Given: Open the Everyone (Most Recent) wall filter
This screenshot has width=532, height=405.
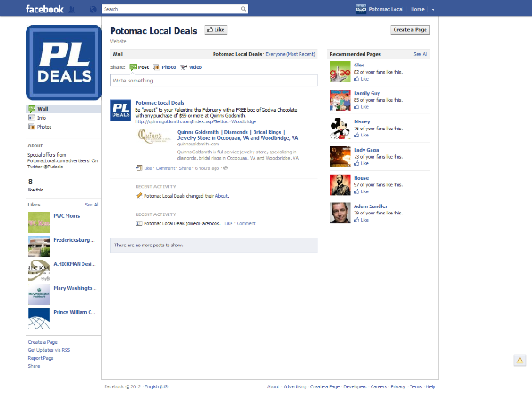Looking at the screenshot, I should pos(290,54).
